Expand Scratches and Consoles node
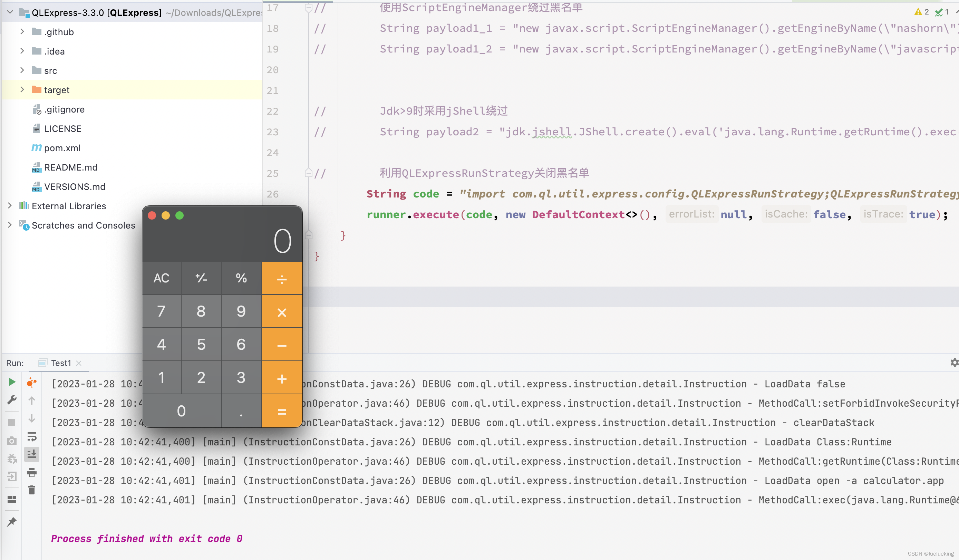Screen dimensions: 959x560 10,225
